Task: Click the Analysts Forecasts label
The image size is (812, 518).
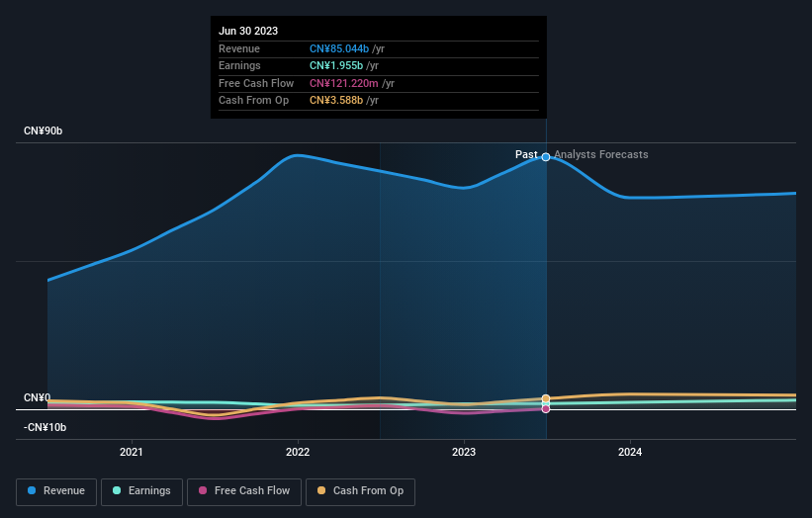Action: click(600, 154)
